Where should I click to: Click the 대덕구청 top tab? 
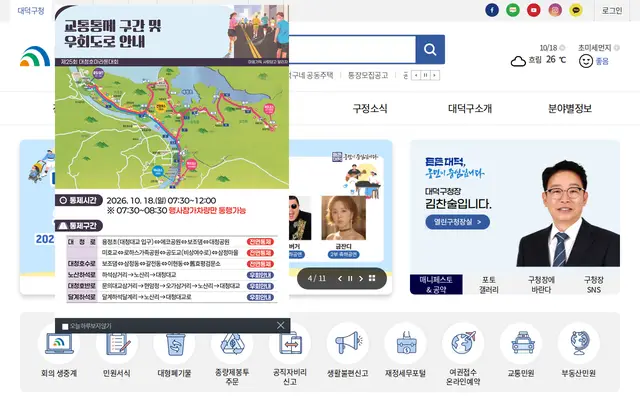(31, 11)
